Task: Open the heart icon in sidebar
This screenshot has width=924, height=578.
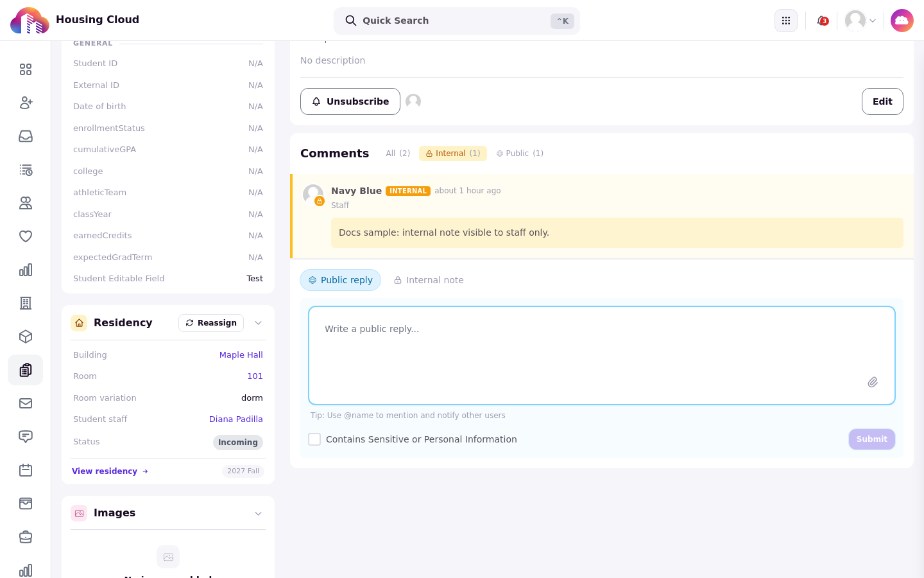Action: click(x=26, y=236)
